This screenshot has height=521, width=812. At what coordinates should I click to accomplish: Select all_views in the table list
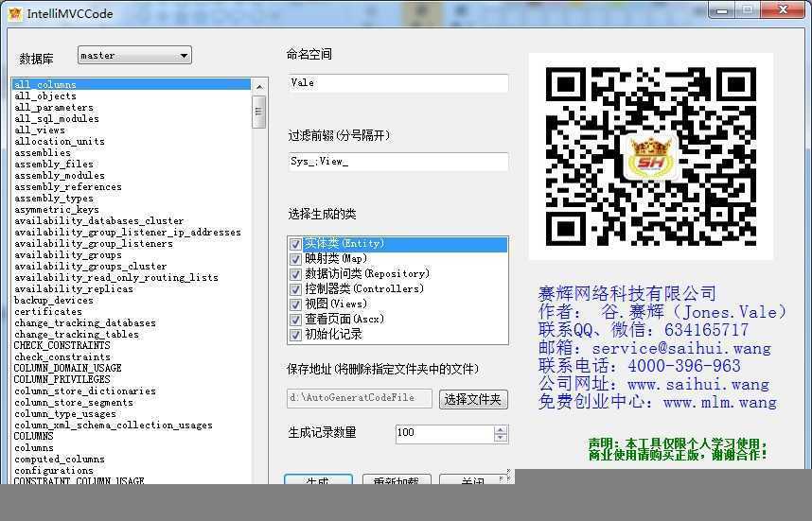132,130
